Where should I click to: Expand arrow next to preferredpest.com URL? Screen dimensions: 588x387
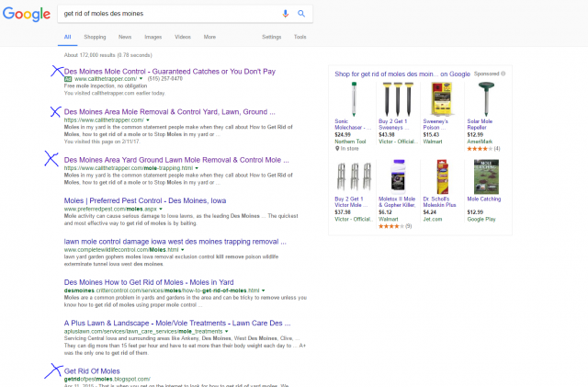(x=161, y=209)
